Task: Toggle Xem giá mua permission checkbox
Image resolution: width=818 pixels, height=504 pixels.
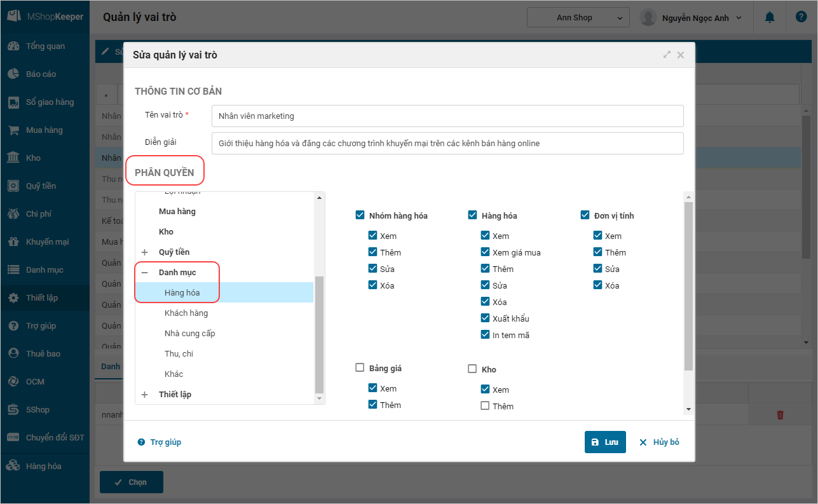Action: coord(486,252)
